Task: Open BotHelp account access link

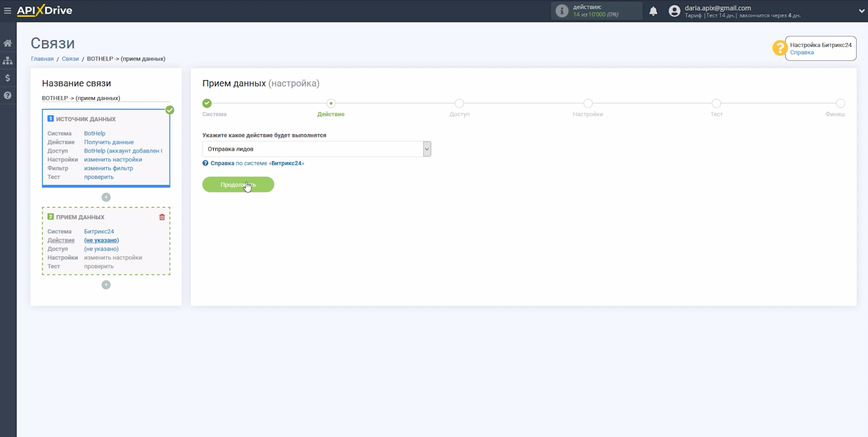Action: tap(123, 151)
